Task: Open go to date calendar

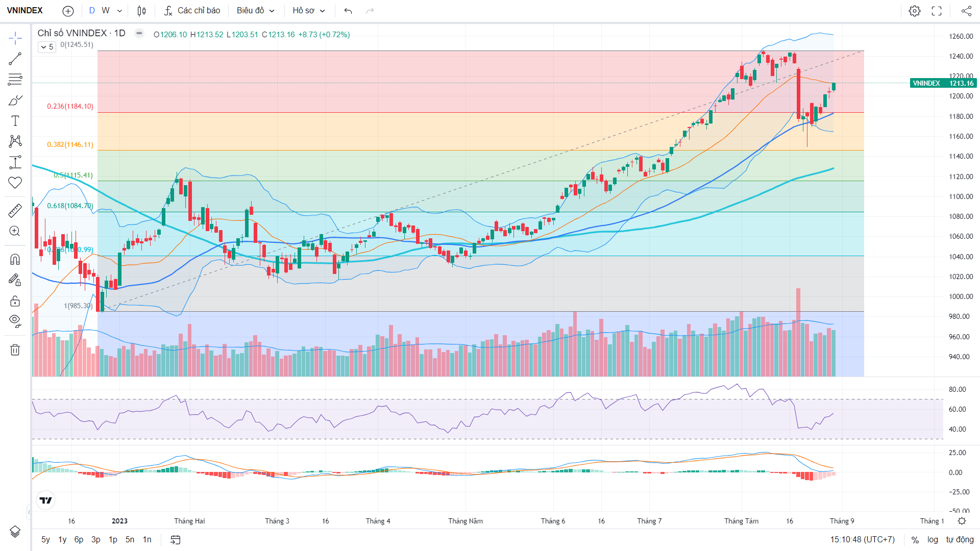Action: 176,540
